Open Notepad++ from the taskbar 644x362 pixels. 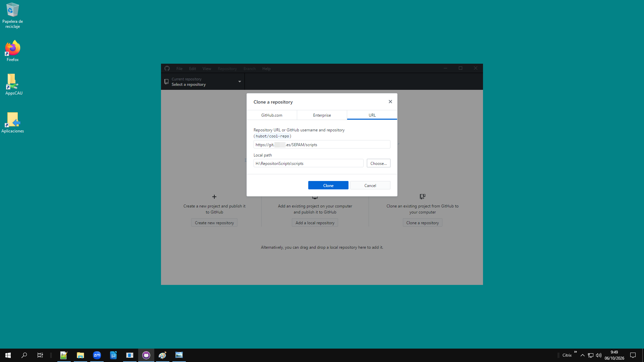coord(64,355)
